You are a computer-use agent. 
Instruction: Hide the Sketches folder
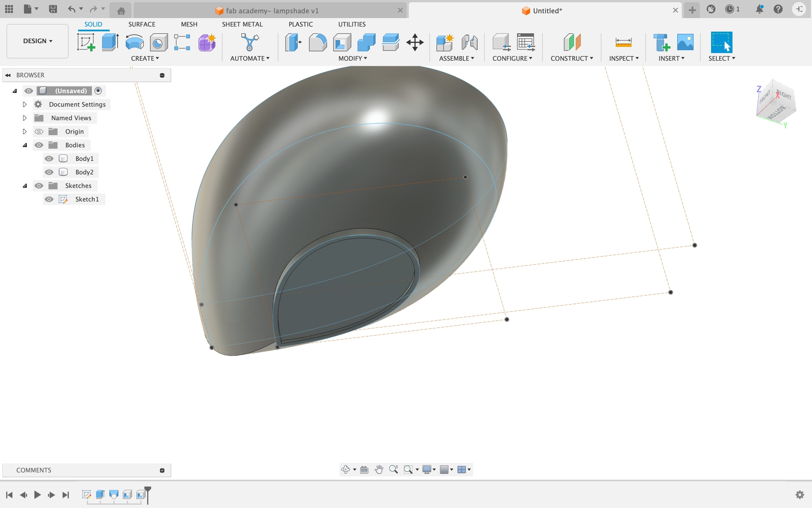(39, 186)
